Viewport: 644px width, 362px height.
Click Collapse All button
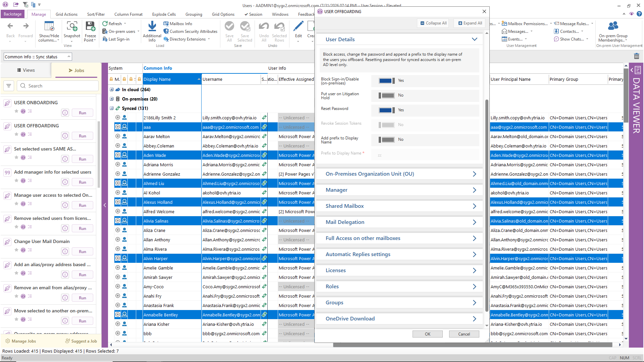point(433,23)
